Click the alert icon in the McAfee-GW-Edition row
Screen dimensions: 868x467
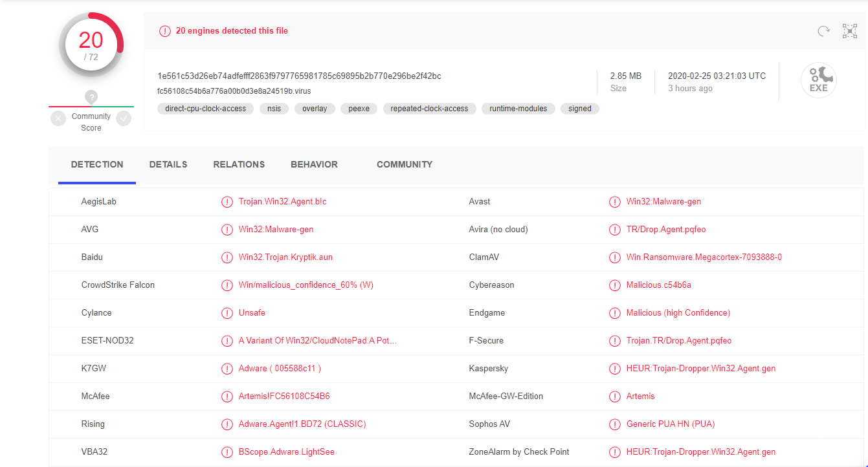615,396
